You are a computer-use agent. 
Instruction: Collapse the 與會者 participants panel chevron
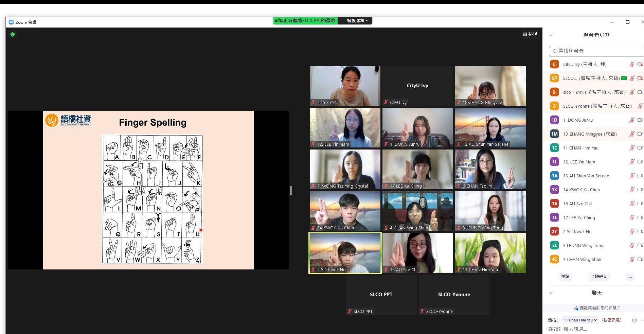click(551, 35)
